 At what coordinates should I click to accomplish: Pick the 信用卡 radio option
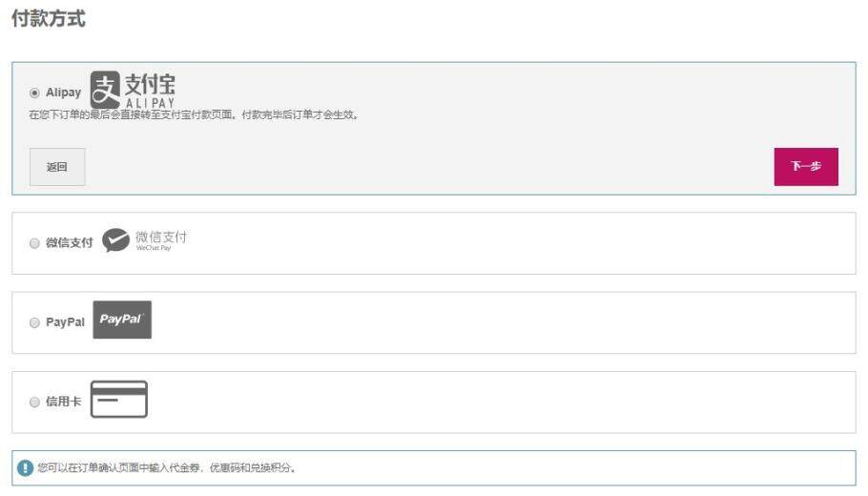click(34, 402)
